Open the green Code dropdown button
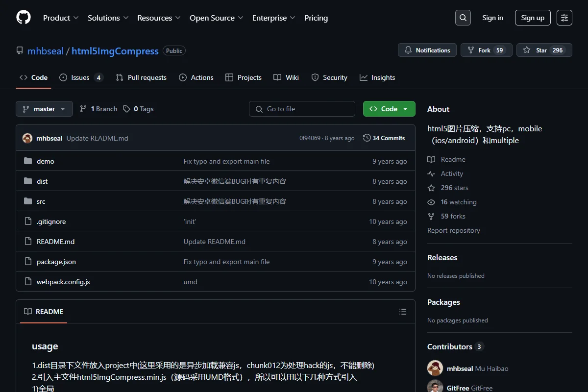This screenshot has width=588, height=392. pyautogui.click(x=389, y=109)
